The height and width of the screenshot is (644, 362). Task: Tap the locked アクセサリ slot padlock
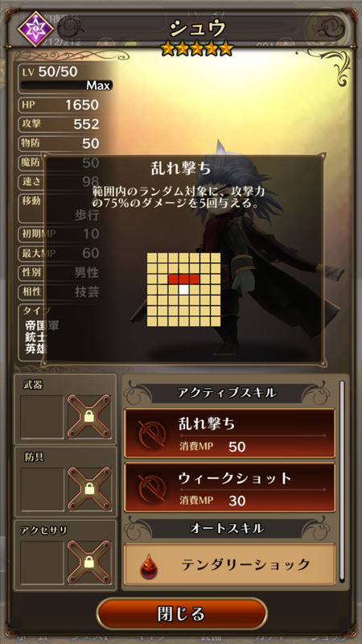pos(89,562)
